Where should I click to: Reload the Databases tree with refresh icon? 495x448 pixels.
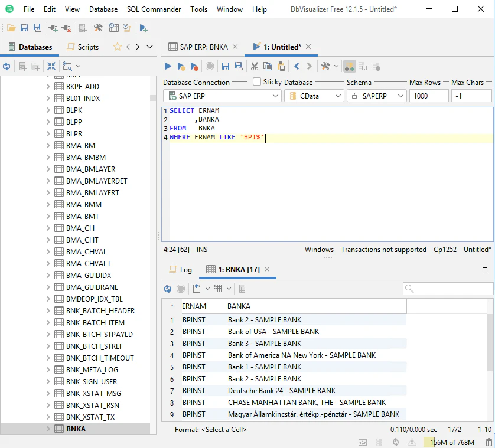(6, 66)
